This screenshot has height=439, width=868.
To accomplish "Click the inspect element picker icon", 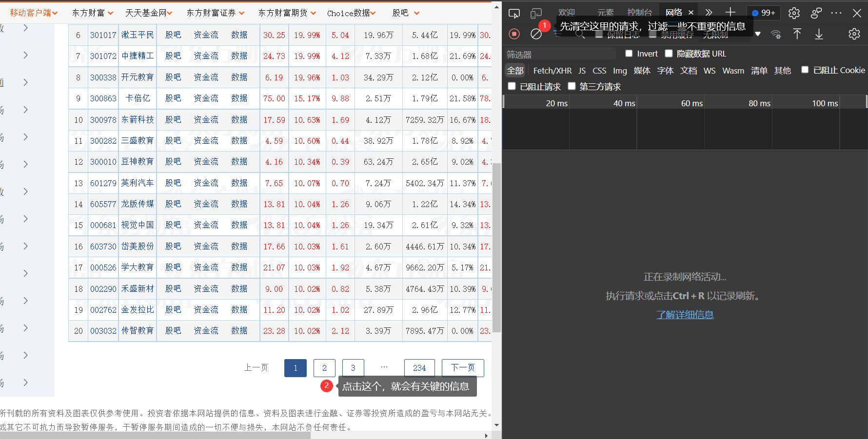I will pos(514,13).
